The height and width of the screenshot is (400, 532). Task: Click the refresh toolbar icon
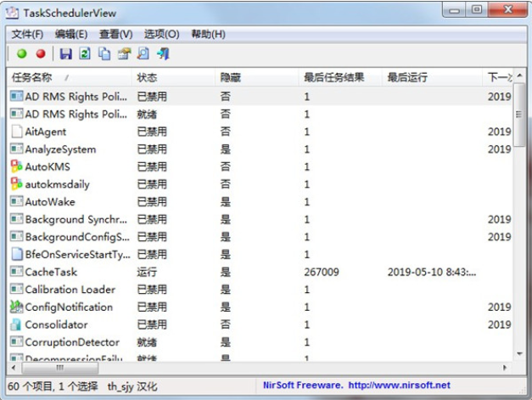coord(85,54)
